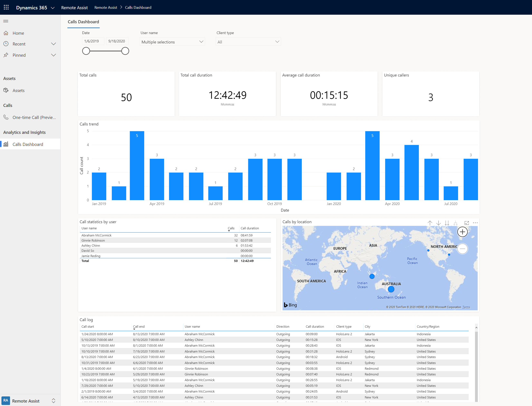Click the map zoom-in plus icon
Image resolution: width=532 pixels, height=406 pixels.
click(x=462, y=232)
